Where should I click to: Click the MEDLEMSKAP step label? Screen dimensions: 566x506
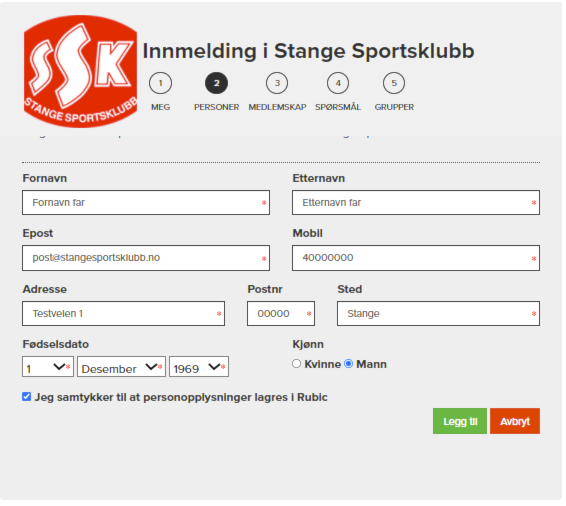pos(277,107)
